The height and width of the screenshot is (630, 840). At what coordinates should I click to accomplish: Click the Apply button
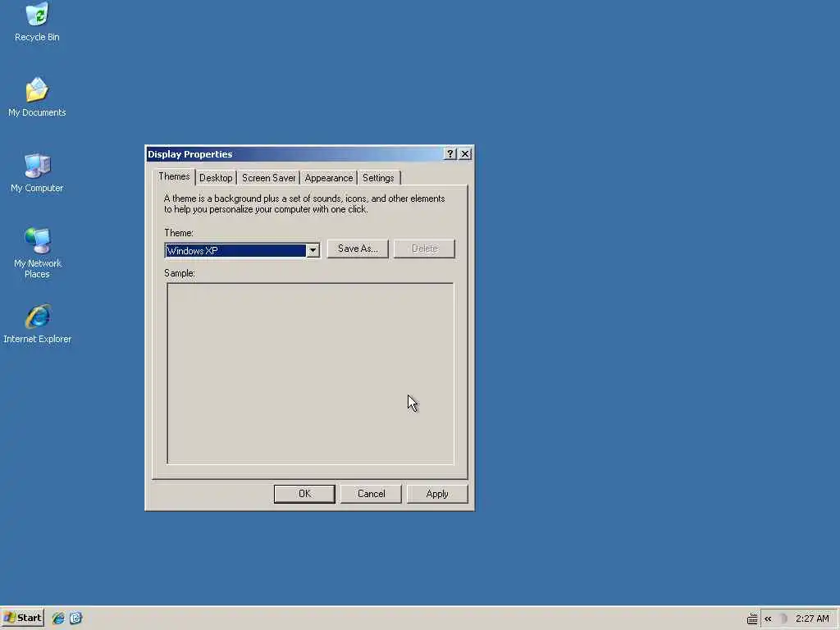coord(437,494)
